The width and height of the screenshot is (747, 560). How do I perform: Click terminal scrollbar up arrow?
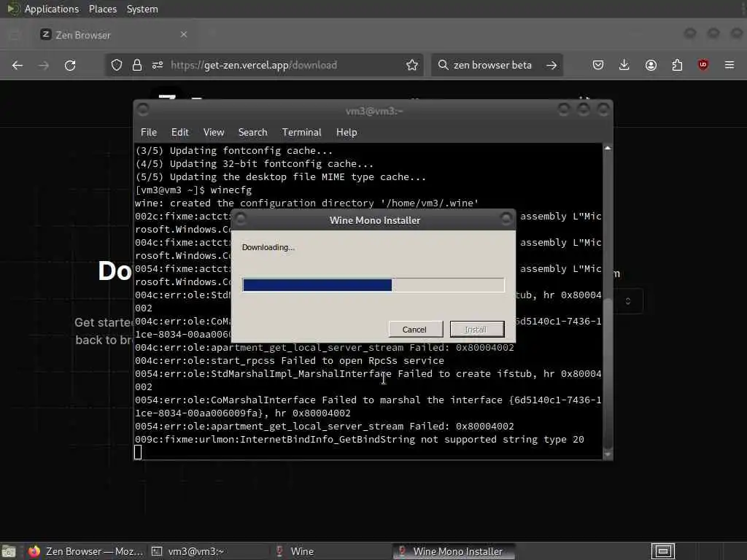coord(608,149)
